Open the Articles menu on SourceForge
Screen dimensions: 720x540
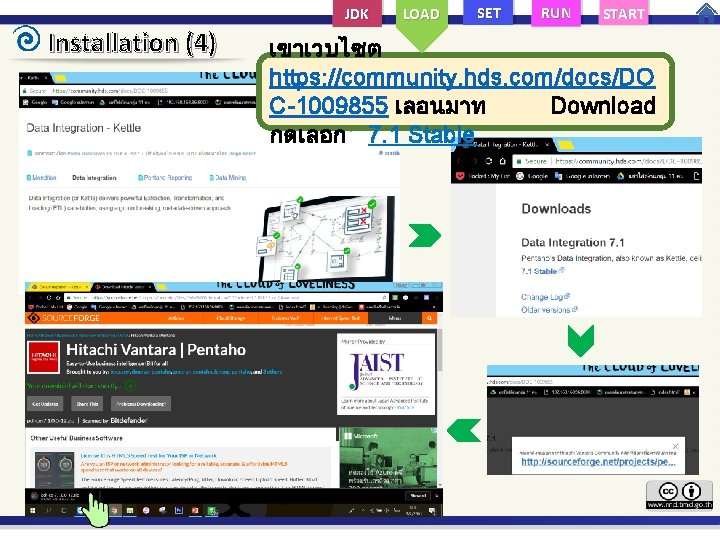coord(176,318)
